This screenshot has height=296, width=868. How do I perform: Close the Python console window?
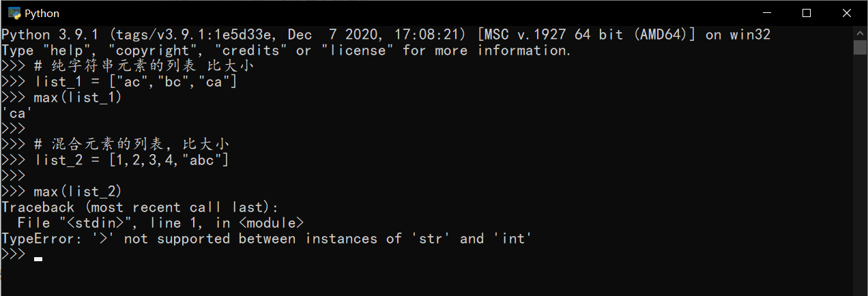846,13
